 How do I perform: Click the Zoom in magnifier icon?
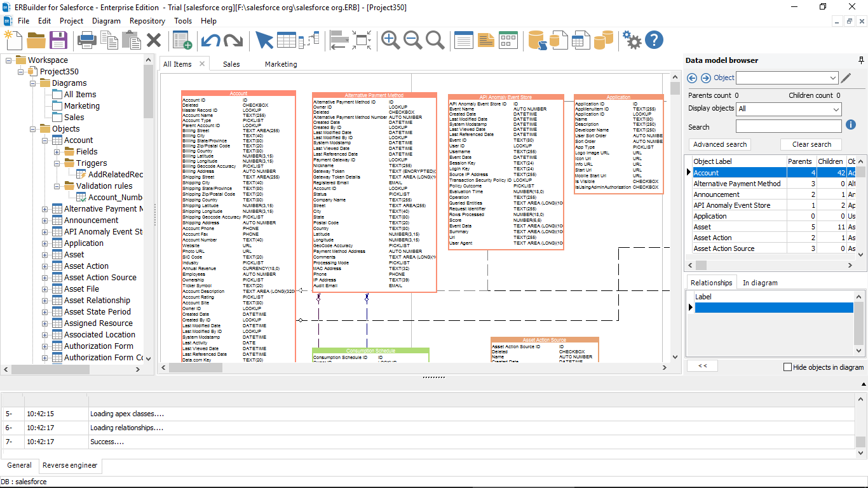pos(390,41)
